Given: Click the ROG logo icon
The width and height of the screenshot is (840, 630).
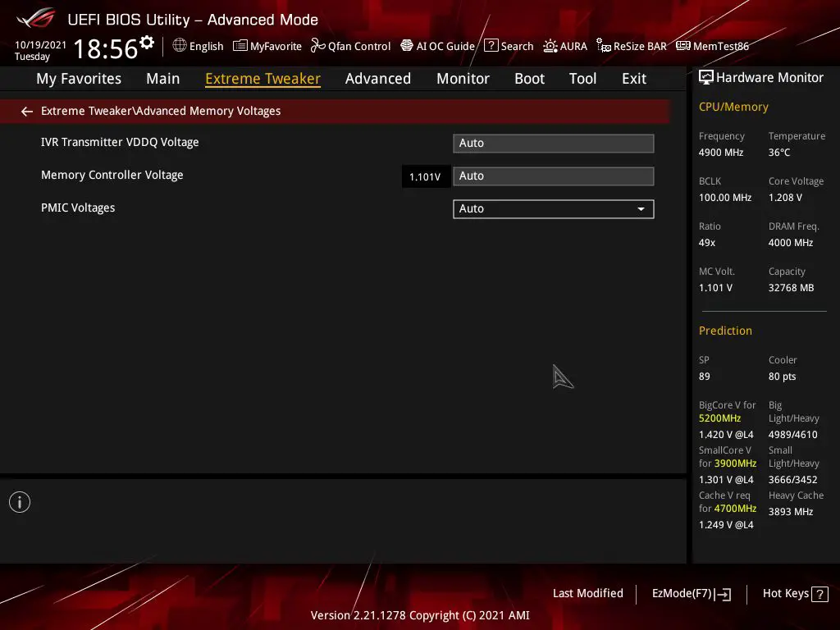Looking at the screenshot, I should click(36, 18).
